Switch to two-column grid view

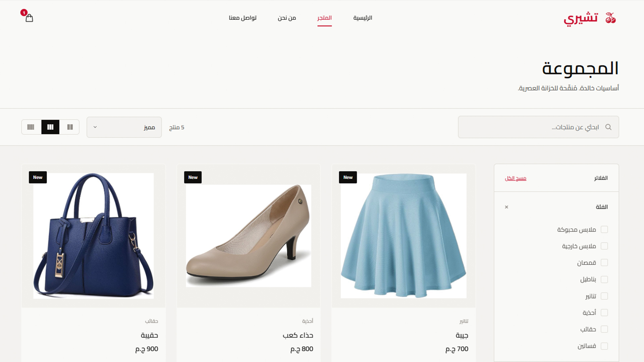[70, 127]
